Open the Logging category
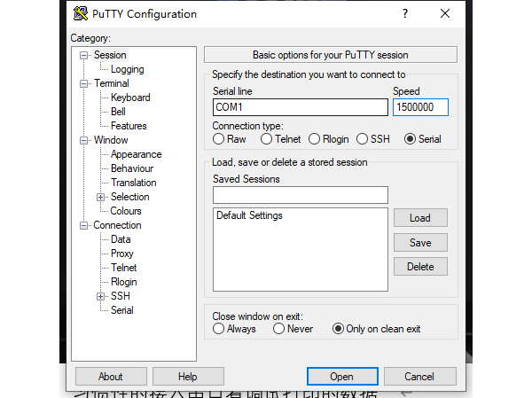Image resolution: width=532 pixels, height=398 pixels. 127,69
